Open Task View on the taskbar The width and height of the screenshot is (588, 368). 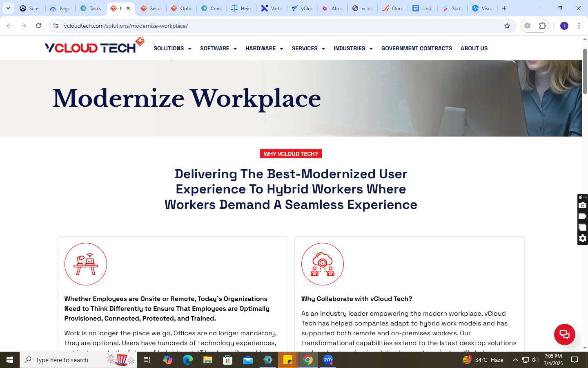(x=147, y=360)
